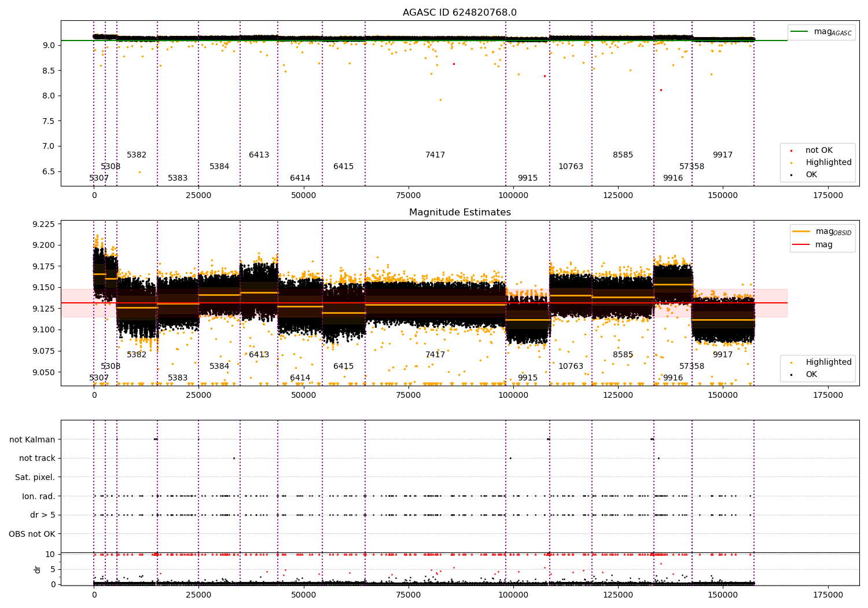Viewport: 868px width, 608px height.
Task: Click OBSID label 10763 in the AGASC plot
Action: [x=571, y=167]
